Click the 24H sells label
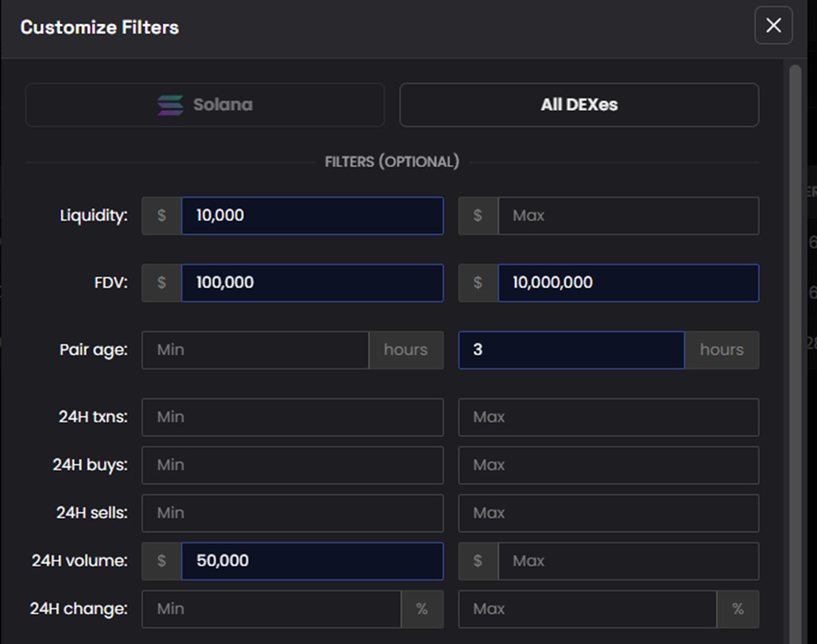Image resolution: width=817 pixels, height=644 pixels. coord(92,513)
